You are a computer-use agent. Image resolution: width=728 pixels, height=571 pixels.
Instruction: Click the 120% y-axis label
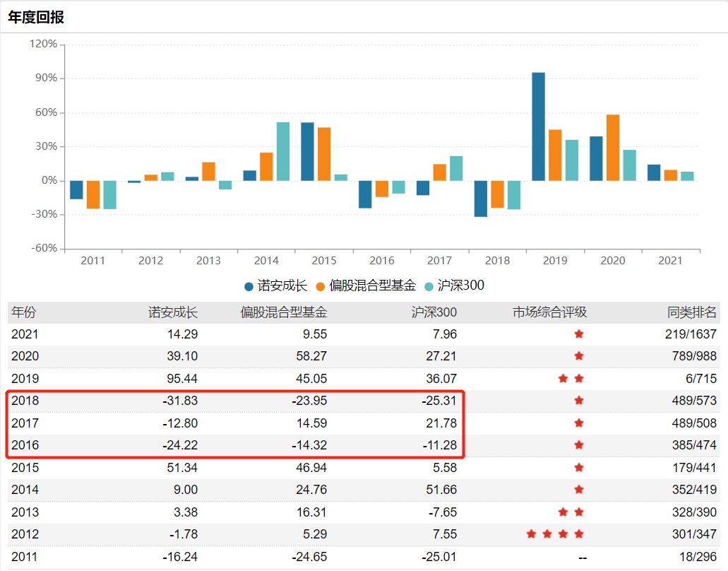[x=43, y=44]
